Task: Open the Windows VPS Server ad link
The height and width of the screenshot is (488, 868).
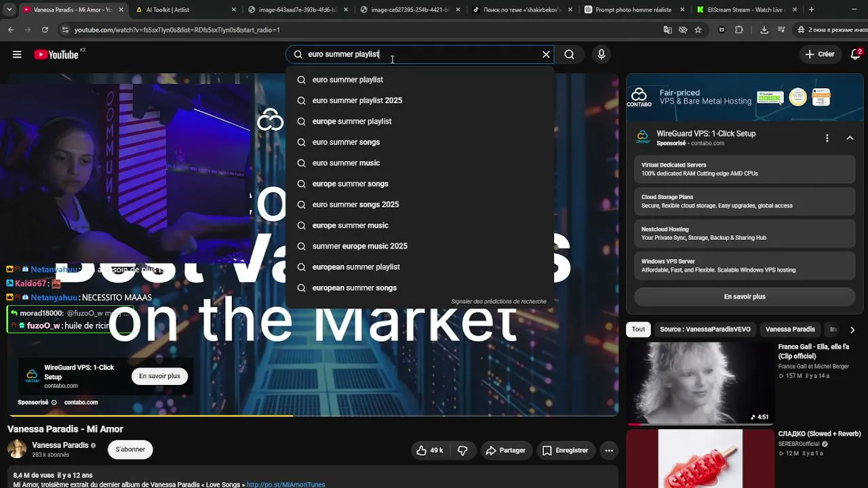Action: 745,266
